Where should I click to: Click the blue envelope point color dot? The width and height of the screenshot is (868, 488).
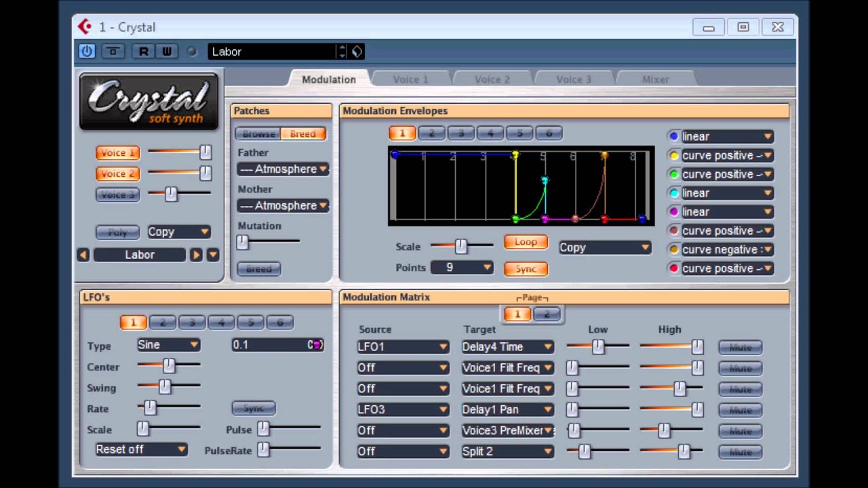[x=674, y=136]
